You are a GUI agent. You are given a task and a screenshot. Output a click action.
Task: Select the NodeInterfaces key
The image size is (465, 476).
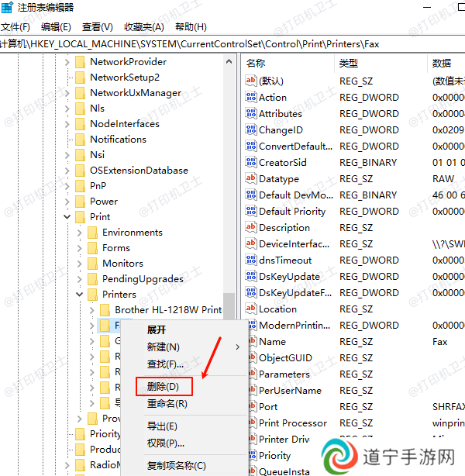click(125, 124)
